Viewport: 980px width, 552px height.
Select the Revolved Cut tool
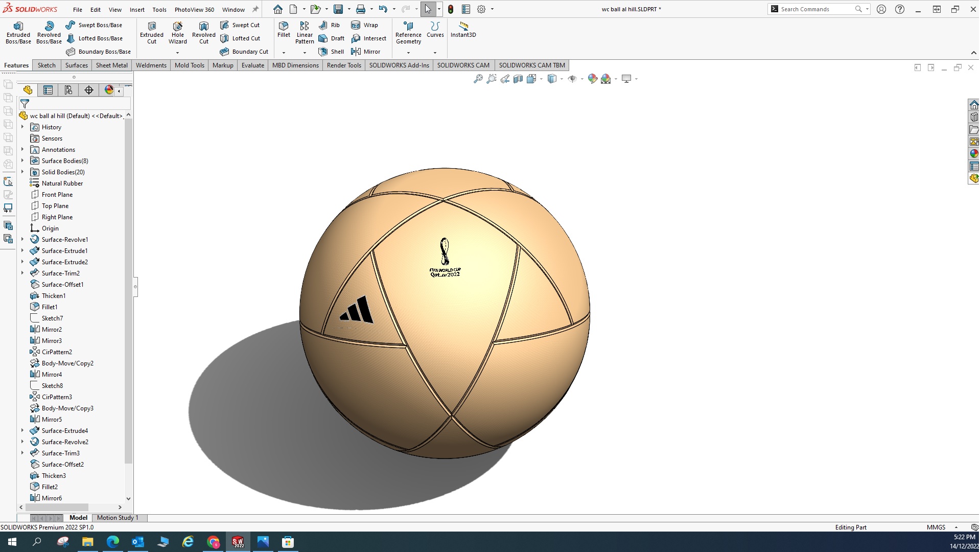204,33
